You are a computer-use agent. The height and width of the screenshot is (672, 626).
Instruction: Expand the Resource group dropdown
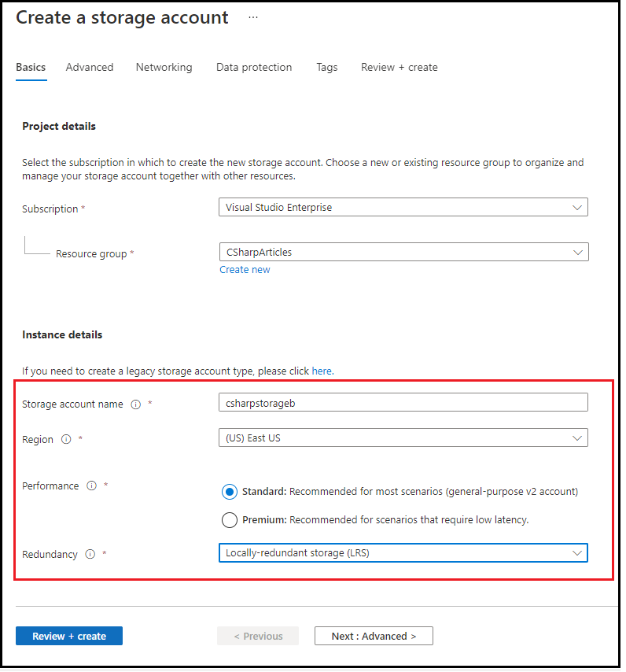pyautogui.click(x=403, y=253)
